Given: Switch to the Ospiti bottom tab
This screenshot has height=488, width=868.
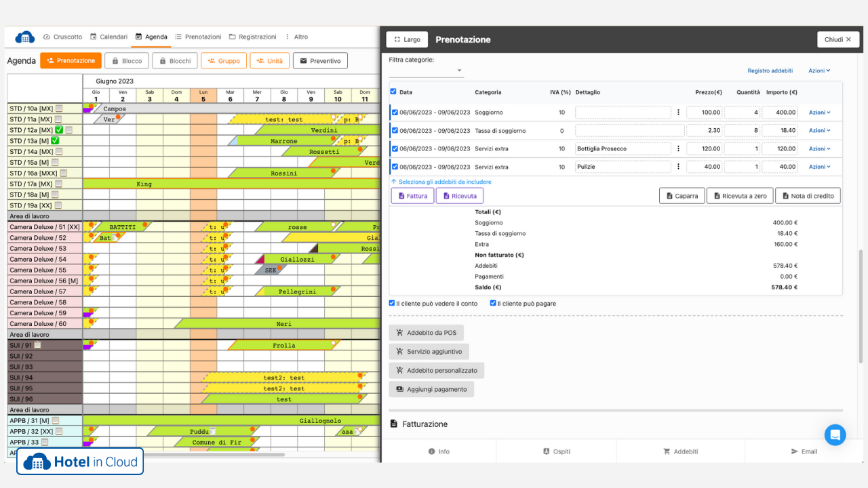Looking at the screenshot, I should (x=556, y=451).
